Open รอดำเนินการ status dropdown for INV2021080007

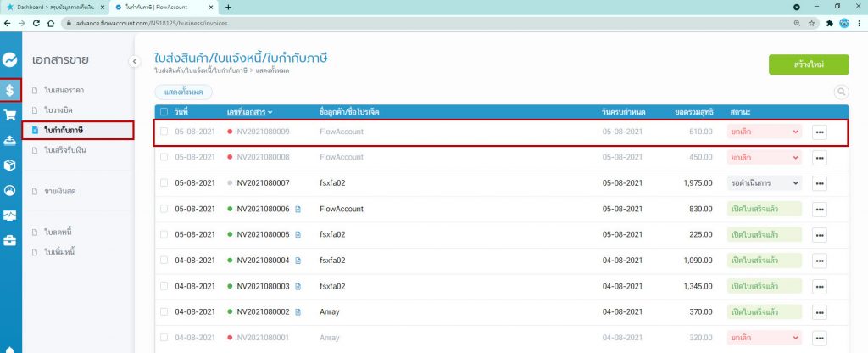click(765, 183)
